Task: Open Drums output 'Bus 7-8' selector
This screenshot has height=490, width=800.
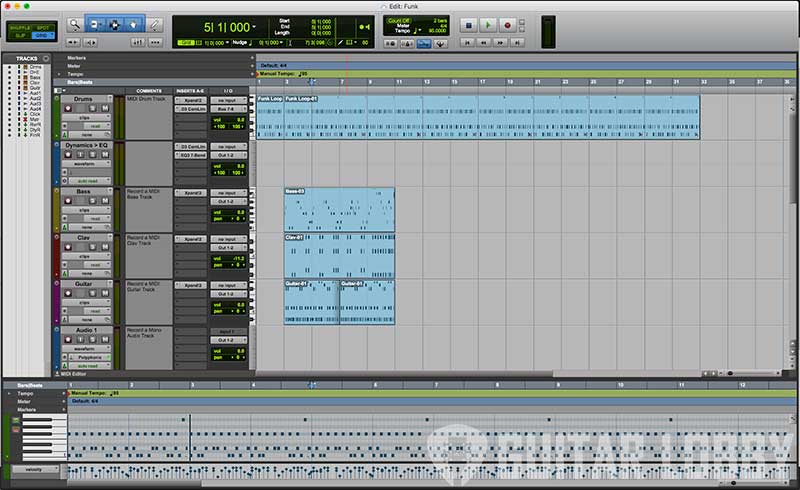Action: pyautogui.click(x=229, y=109)
